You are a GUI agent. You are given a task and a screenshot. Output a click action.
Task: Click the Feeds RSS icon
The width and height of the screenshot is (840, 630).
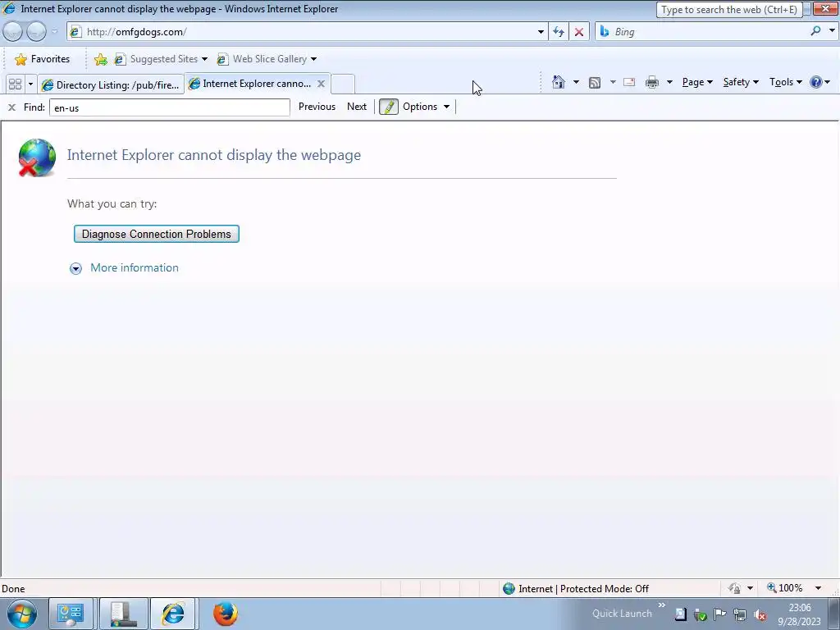click(x=595, y=82)
